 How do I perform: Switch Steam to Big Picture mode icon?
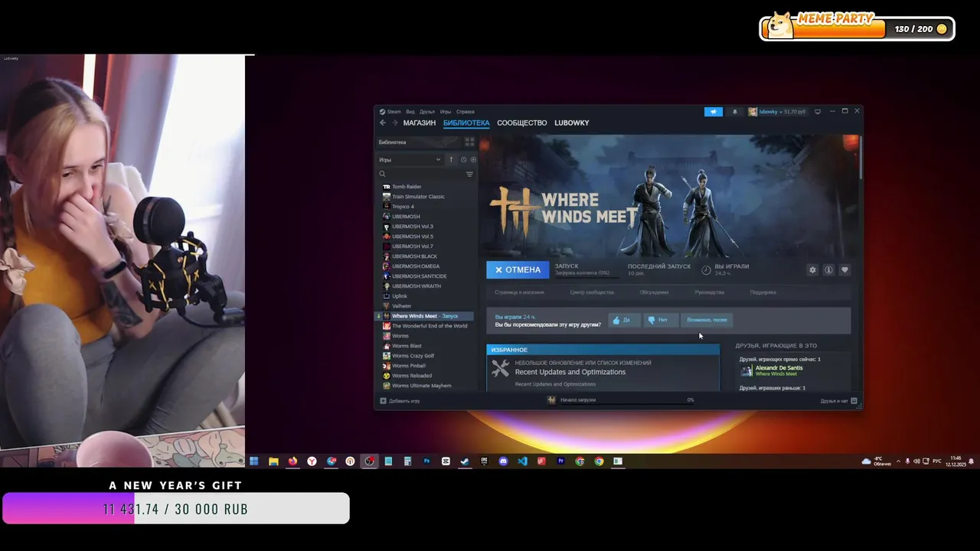click(818, 112)
